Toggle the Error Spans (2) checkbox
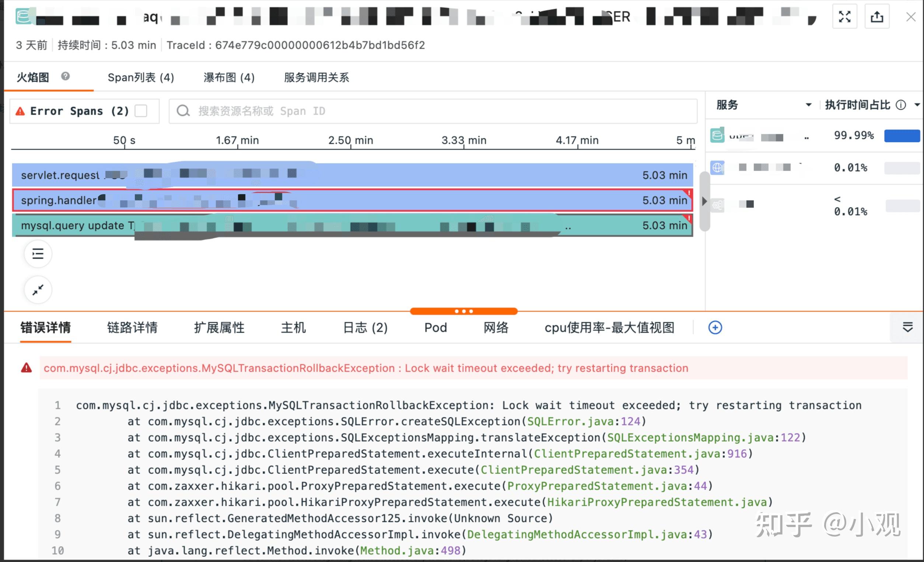The image size is (924, 562). [141, 110]
